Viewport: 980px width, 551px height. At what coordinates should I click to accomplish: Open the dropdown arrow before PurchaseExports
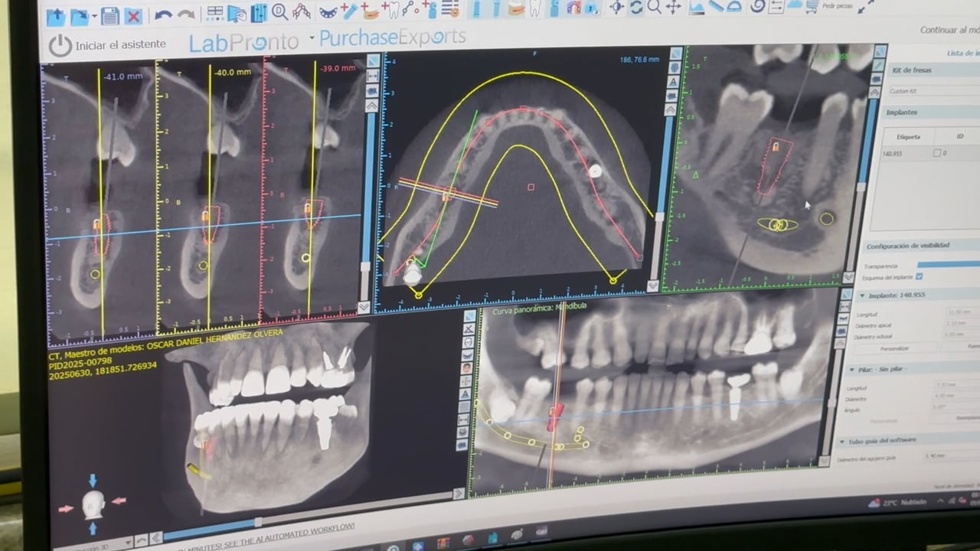312,37
